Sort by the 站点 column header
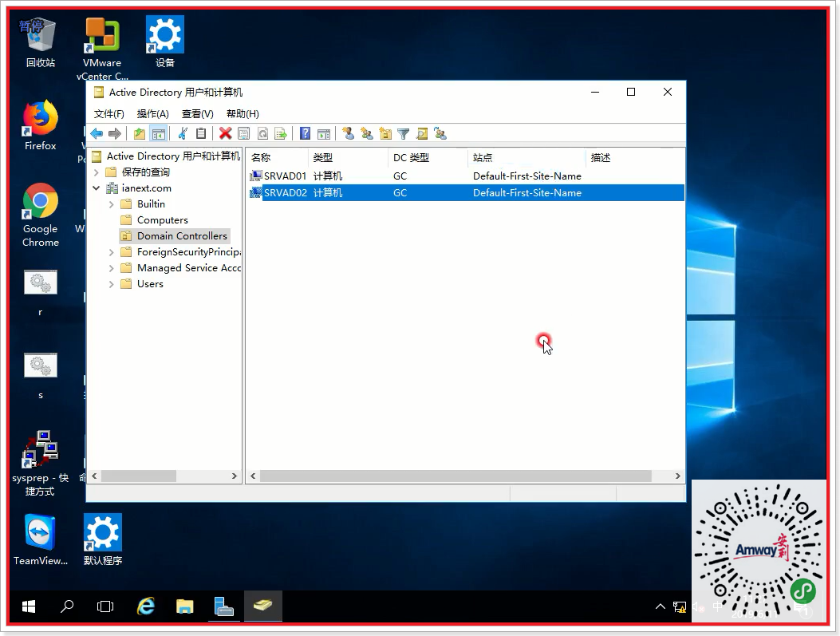Viewport: 840px width, 636px height. click(526, 157)
